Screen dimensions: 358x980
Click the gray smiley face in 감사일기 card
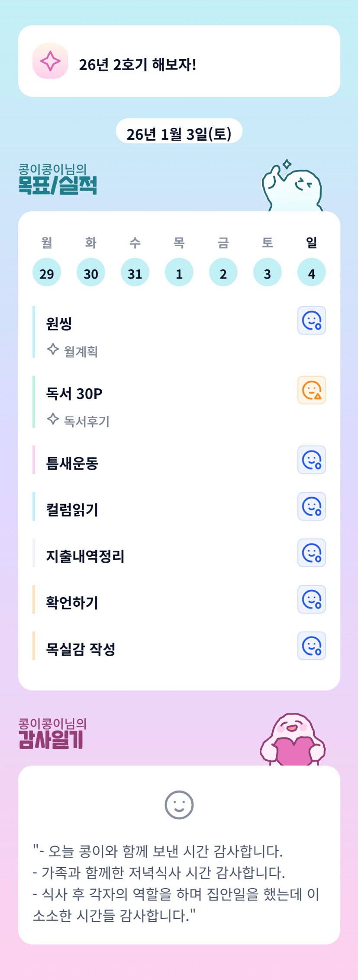click(x=179, y=805)
